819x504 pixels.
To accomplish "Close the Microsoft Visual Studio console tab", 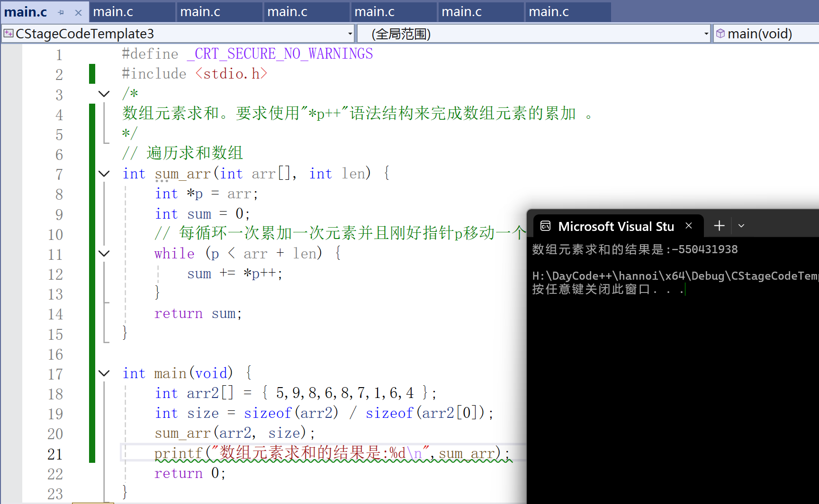I will pyautogui.click(x=689, y=226).
